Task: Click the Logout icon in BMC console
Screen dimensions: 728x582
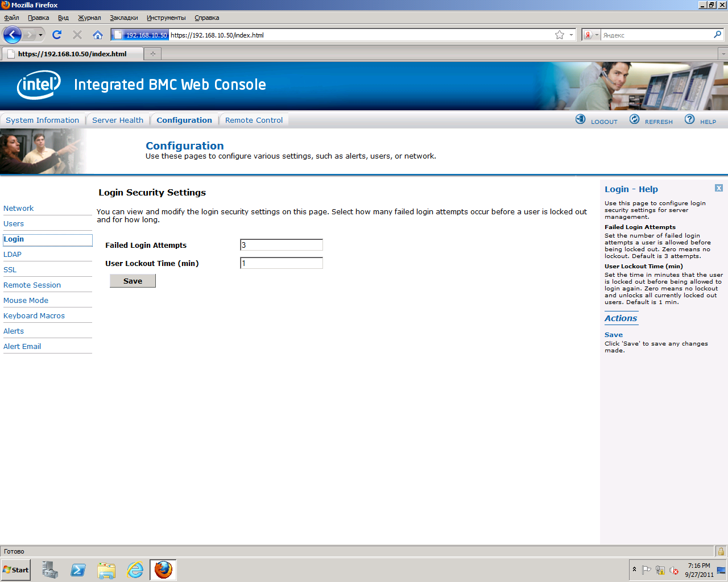Action: tap(580, 119)
